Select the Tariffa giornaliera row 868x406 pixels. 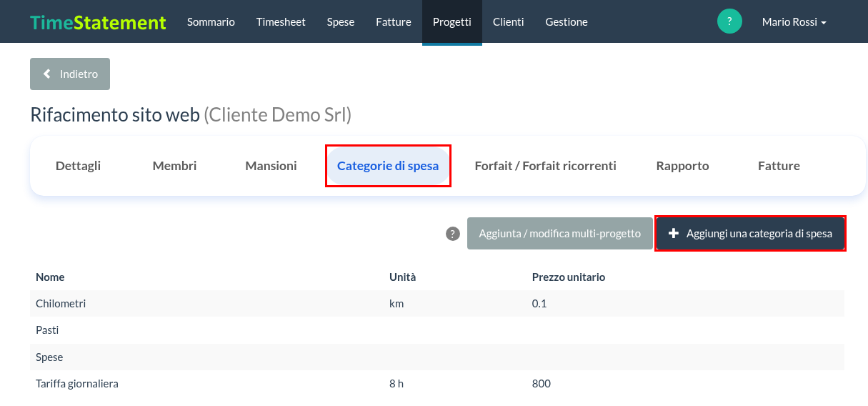(437, 384)
